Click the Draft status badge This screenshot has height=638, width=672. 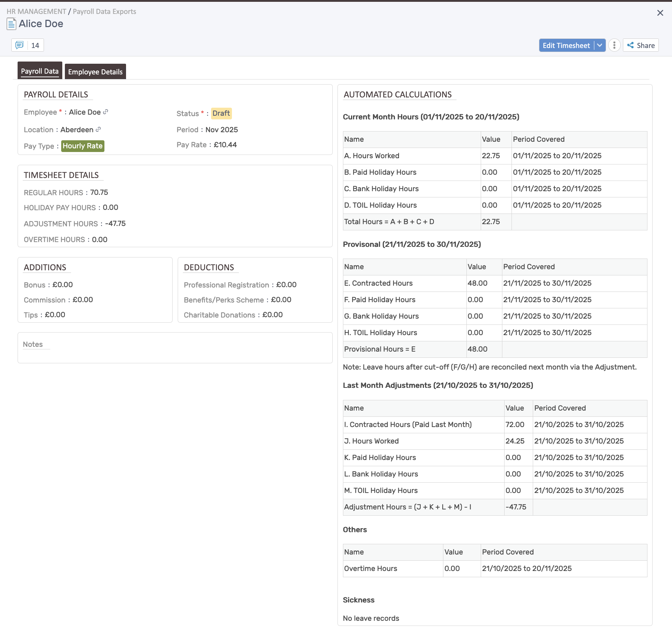click(221, 114)
